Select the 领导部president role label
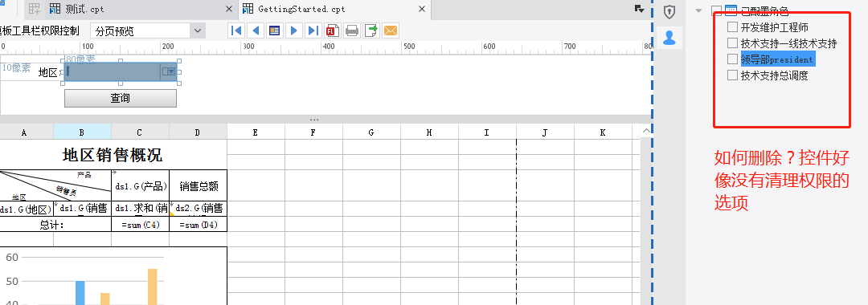The height and width of the screenshot is (305, 868). [777, 59]
